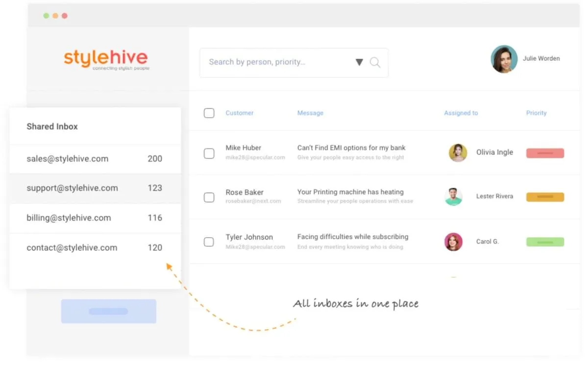588x367 pixels.
Task: Click the Lester Rivera assignee name
Action: tap(494, 196)
